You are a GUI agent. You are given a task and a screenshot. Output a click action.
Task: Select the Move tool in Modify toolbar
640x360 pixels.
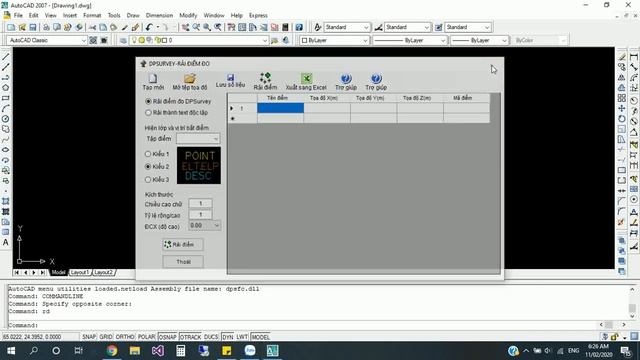tap(621, 108)
